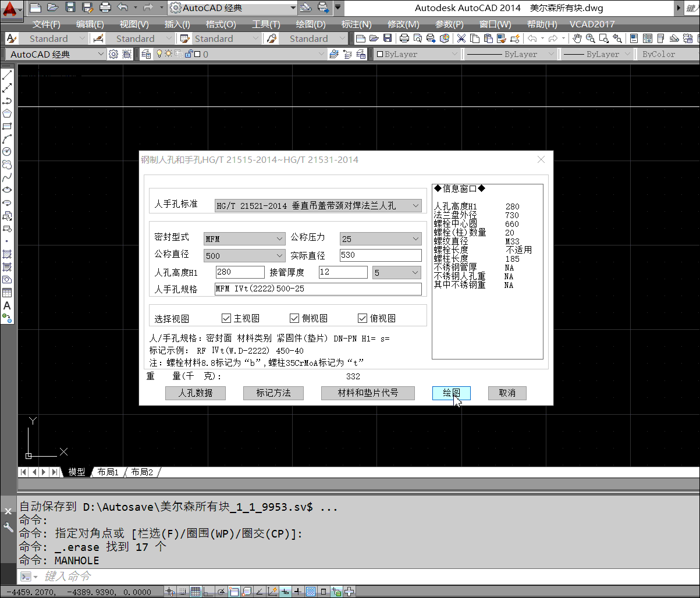Screen dimensions: 700x598
Task: Click Open folder icon in quick access
Action: tap(53, 8)
